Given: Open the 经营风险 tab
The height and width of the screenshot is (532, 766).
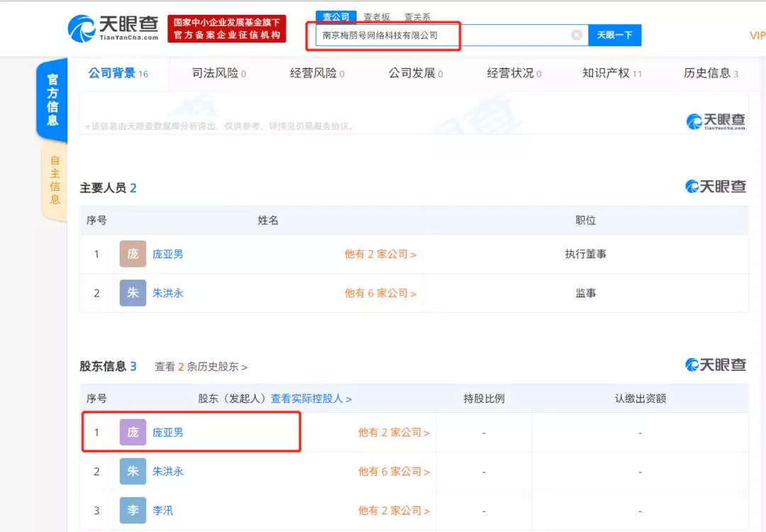Looking at the screenshot, I should (317, 73).
